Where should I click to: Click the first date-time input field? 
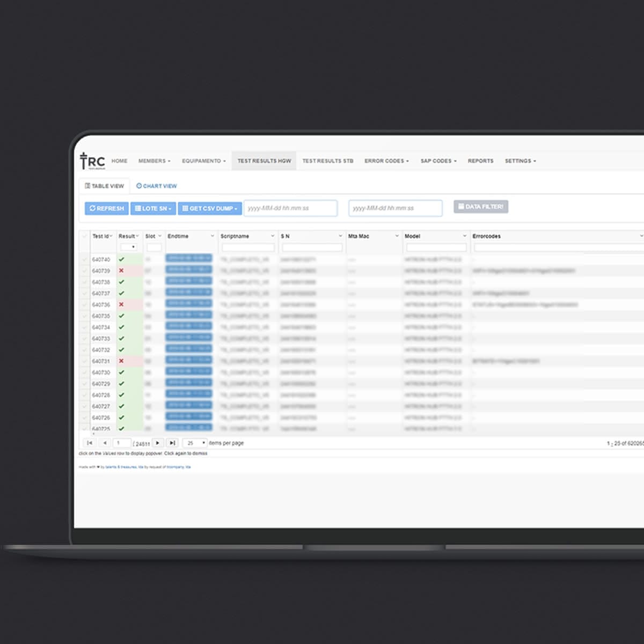click(290, 208)
